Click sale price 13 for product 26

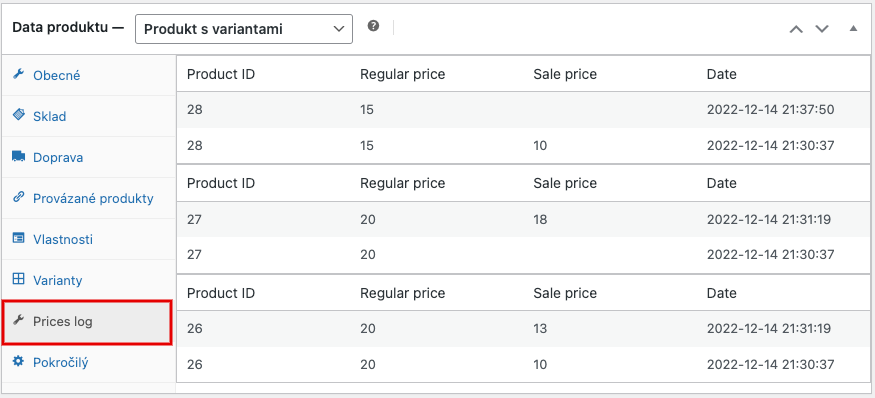[540, 329]
